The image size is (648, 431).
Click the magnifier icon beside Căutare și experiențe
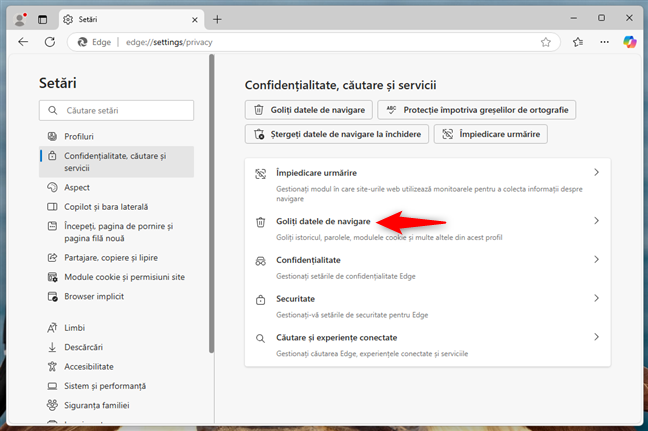(260, 339)
